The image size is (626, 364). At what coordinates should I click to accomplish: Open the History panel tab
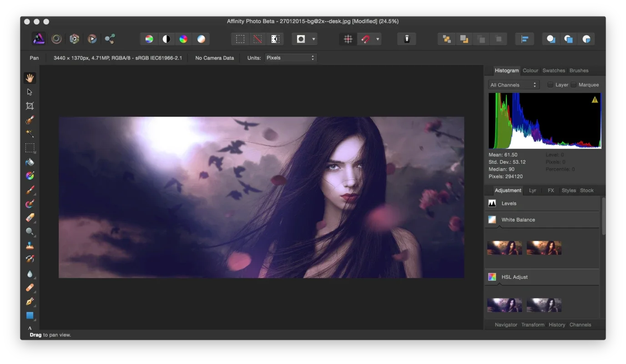point(557,325)
